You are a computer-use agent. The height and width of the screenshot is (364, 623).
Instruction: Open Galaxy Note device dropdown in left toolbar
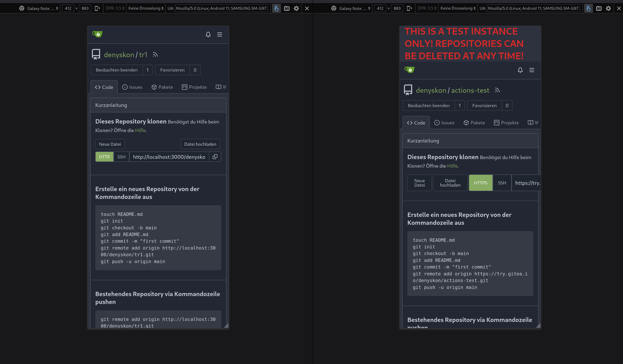39,8
